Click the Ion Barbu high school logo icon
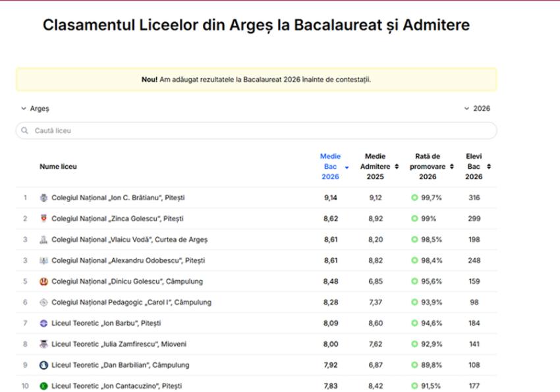 point(43,323)
